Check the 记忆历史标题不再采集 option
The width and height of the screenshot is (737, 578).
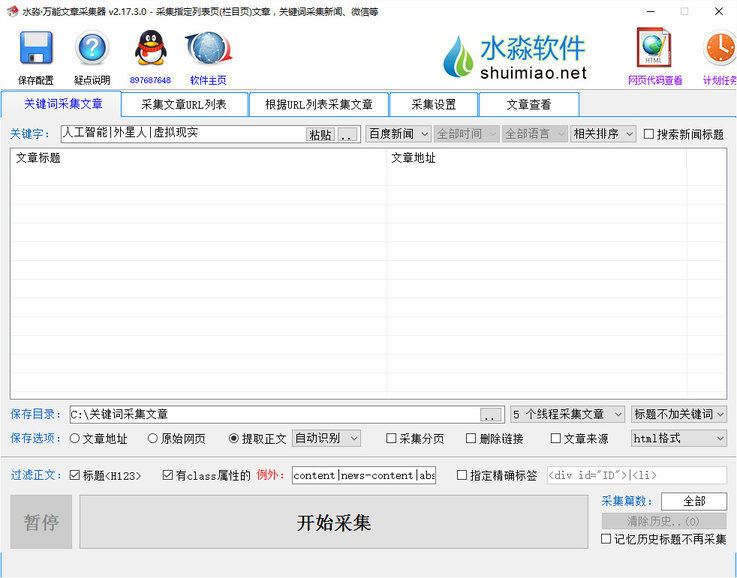606,539
